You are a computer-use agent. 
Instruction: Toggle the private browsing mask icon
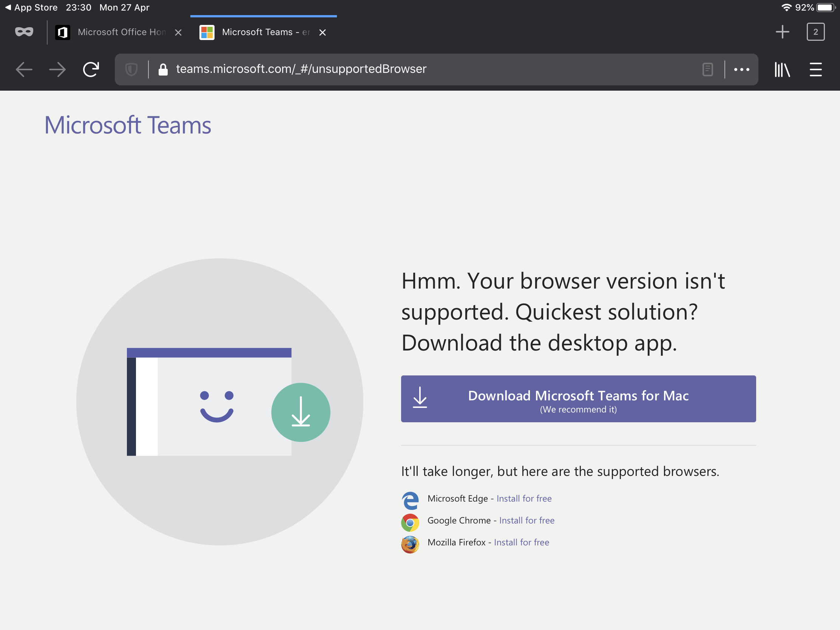pyautogui.click(x=24, y=32)
